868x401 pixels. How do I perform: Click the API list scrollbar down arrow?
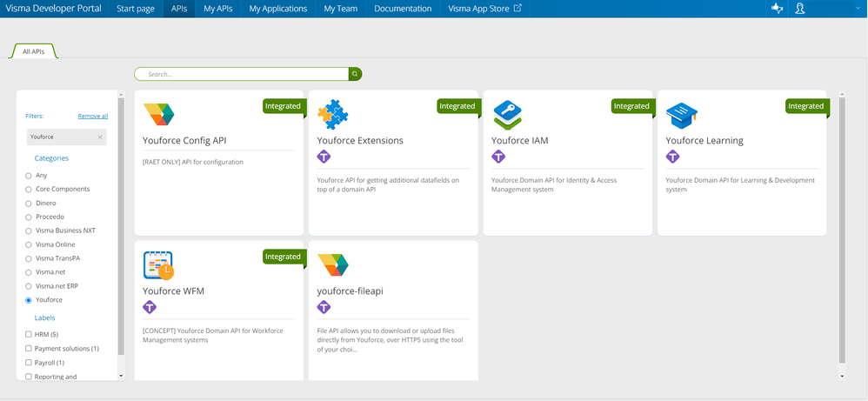click(x=843, y=376)
